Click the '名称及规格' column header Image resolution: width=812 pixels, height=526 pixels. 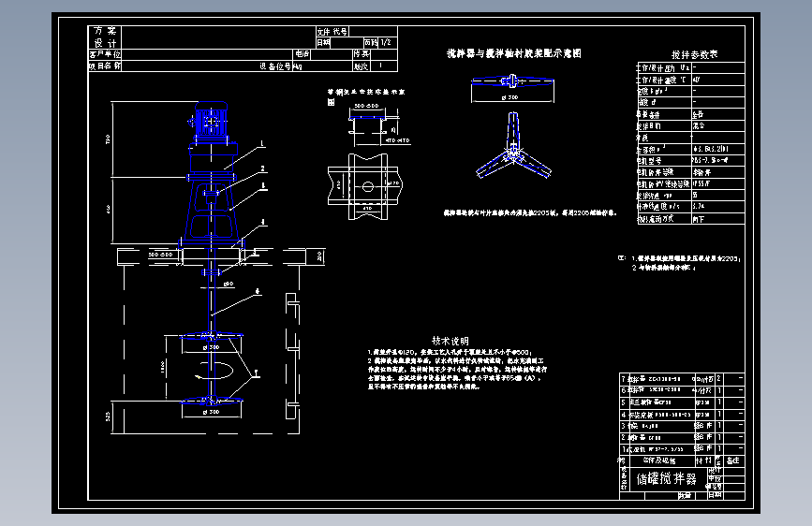(659, 460)
